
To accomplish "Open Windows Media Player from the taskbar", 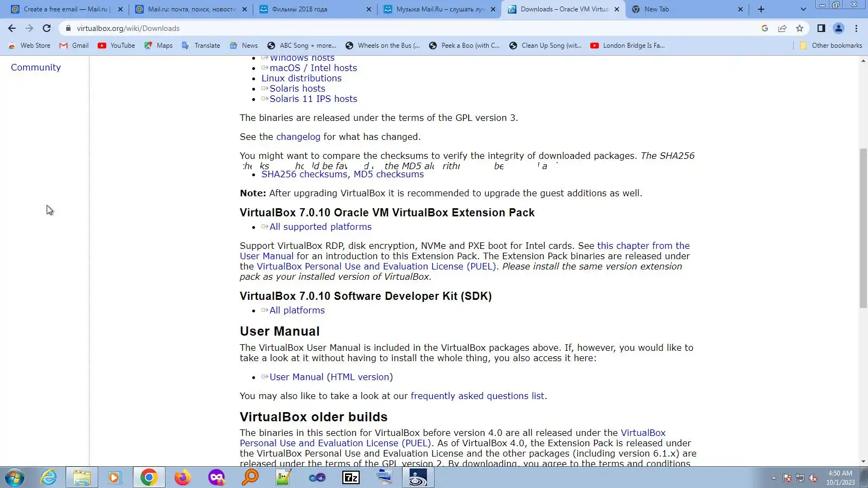I will 114,478.
